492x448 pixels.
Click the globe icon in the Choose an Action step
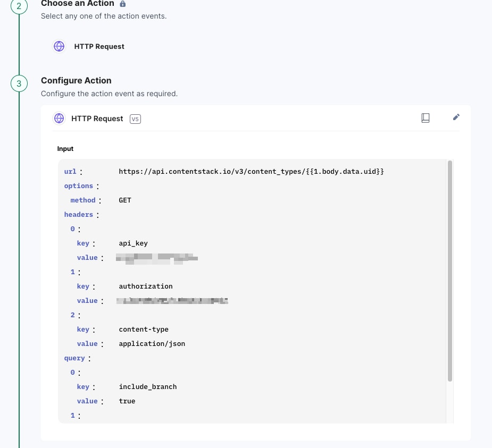(x=59, y=46)
